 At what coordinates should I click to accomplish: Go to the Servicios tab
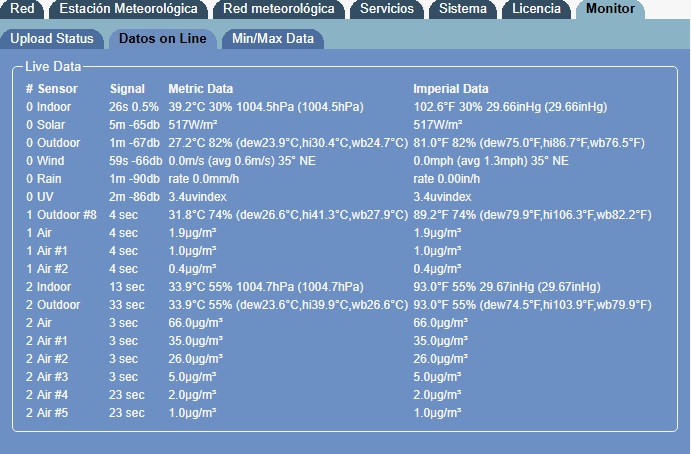tap(387, 9)
